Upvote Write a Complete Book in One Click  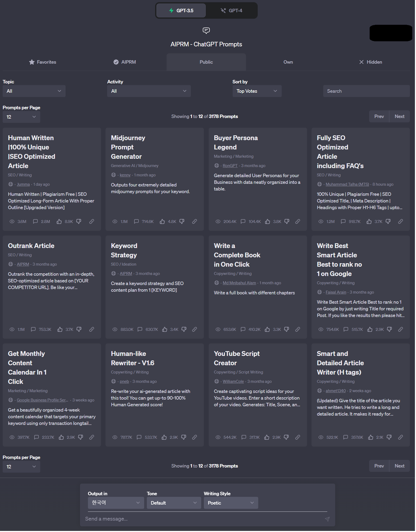(x=267, y=330)
